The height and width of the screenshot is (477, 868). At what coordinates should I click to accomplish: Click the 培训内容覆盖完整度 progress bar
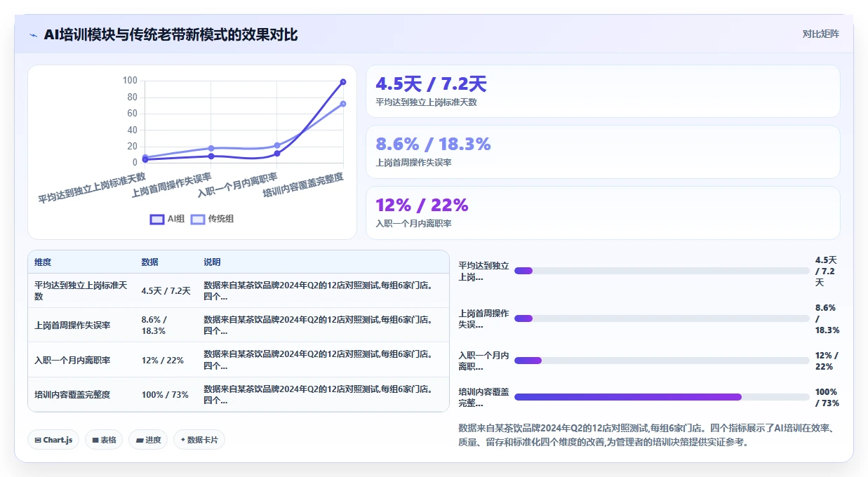662,397
